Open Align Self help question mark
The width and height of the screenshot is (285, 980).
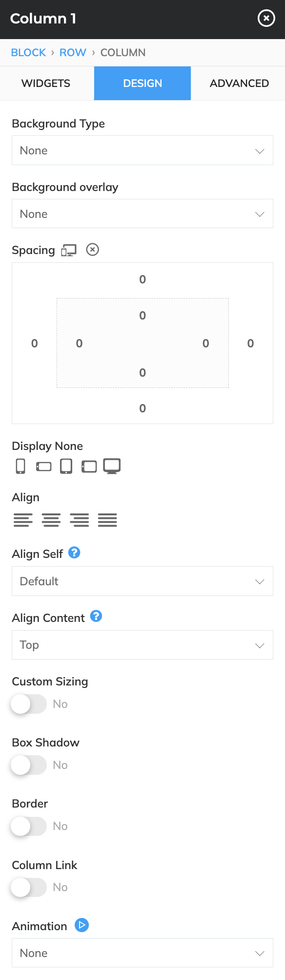[74, 553]
